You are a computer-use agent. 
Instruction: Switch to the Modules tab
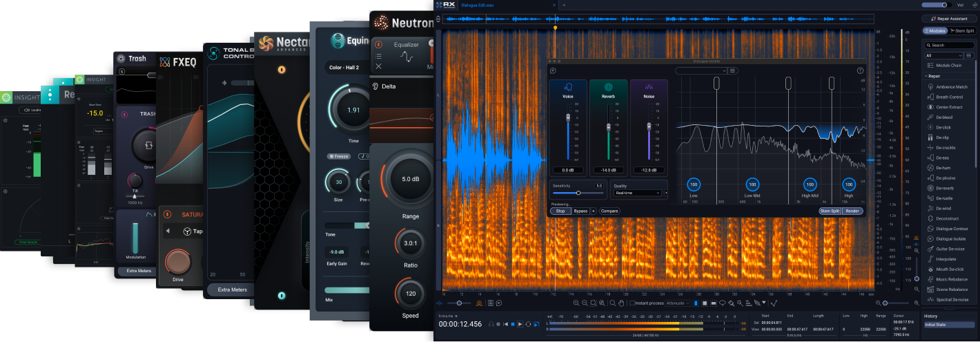click(x=935, y=30)
